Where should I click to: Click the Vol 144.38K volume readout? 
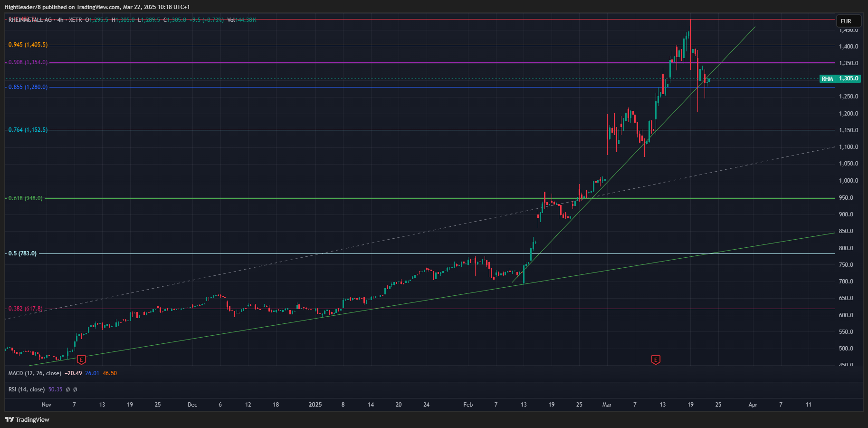pos(242,20)
